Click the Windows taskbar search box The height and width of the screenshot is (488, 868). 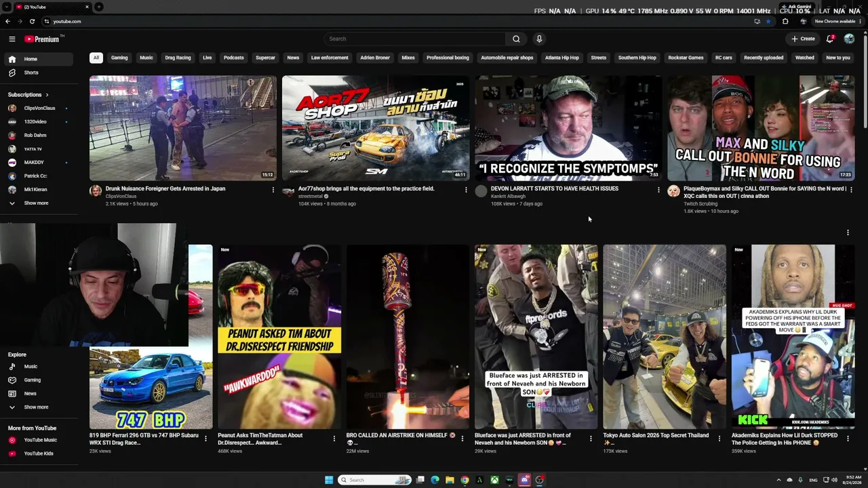375,480
